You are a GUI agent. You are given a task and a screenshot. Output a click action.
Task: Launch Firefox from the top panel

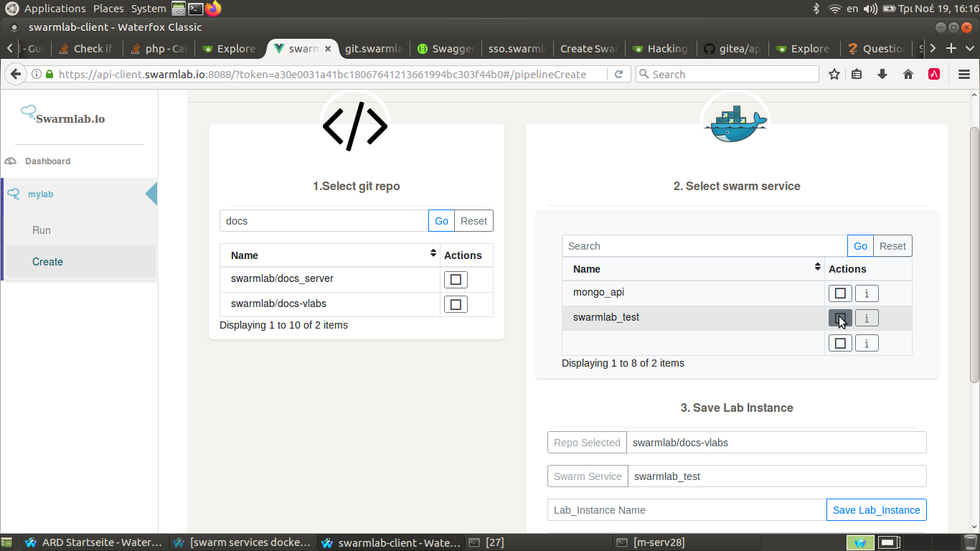213,9
